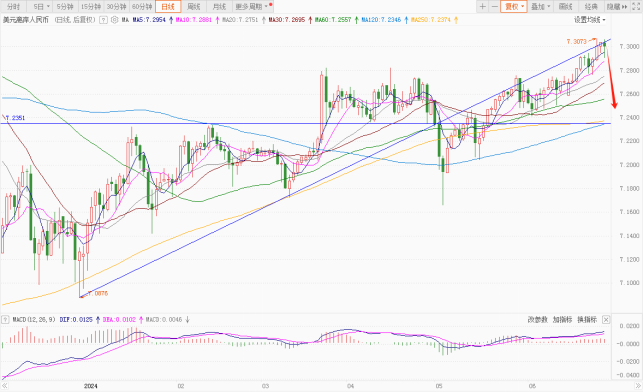The height and width of the screenshot is (392, 643).
Task: Click the MA250:7.2374 indicator value
Action: click(431, 20)
